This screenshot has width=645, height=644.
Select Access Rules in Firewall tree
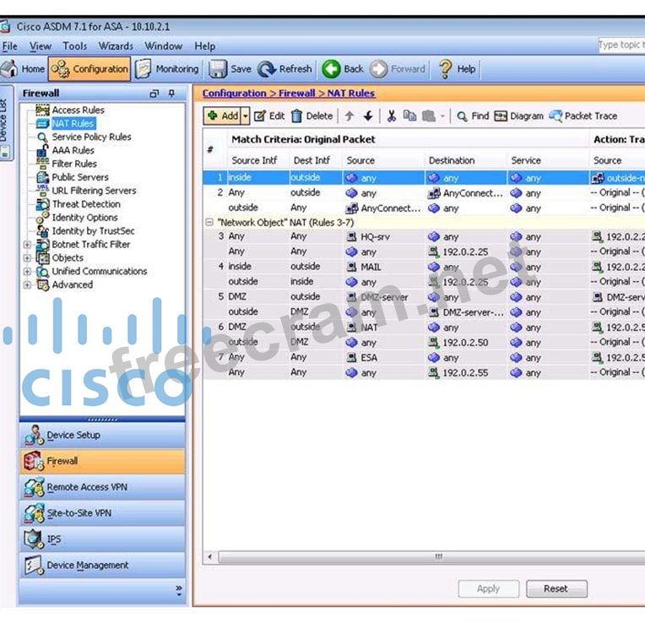(78, 110)
